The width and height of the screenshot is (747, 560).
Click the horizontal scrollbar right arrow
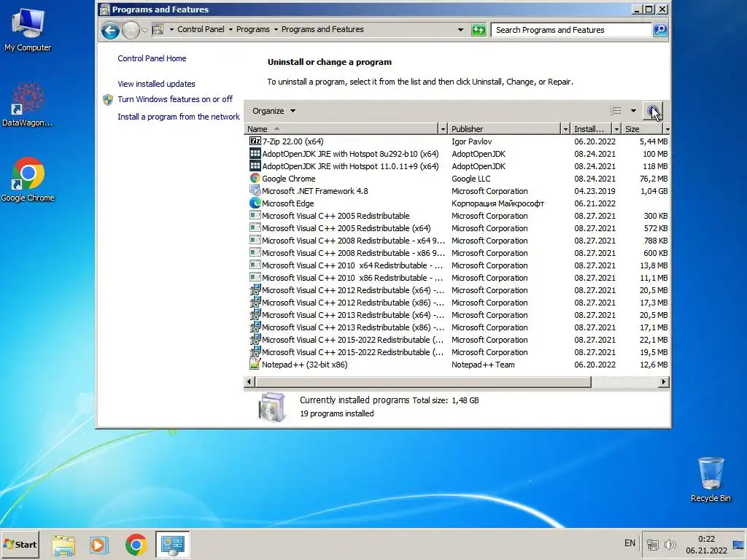[664, 382]
